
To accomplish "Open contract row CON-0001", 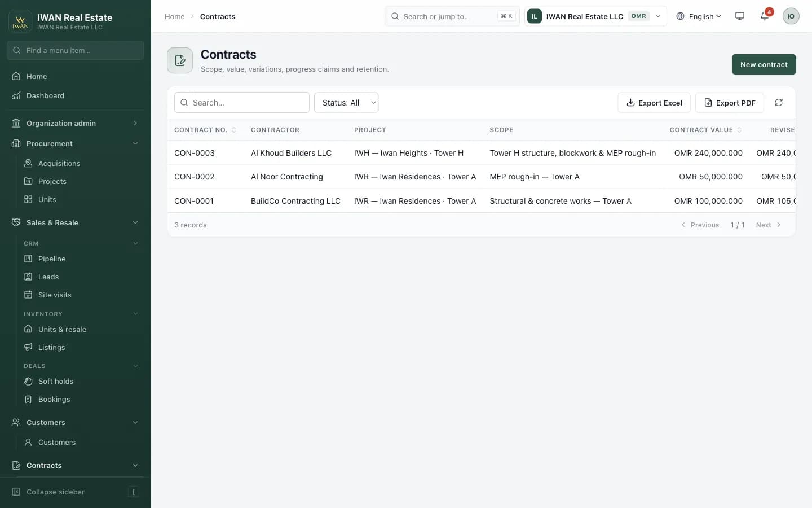I will tap(481, 201).
